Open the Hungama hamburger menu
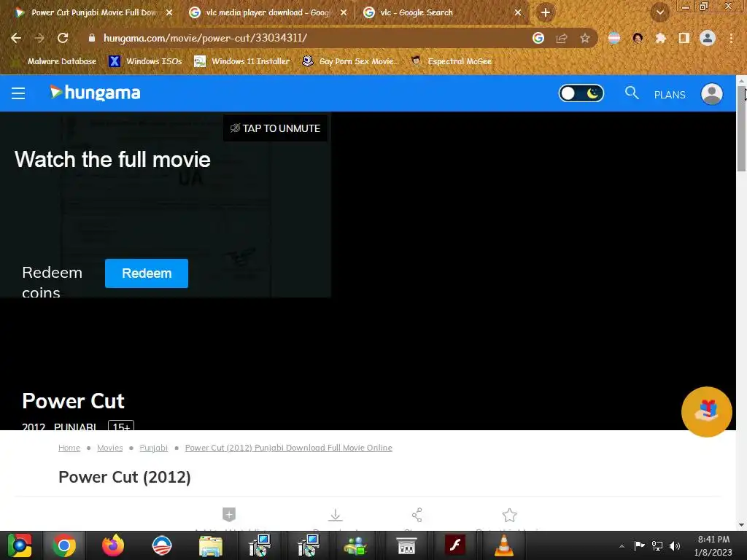747x560 pixels. click(18, 93)
